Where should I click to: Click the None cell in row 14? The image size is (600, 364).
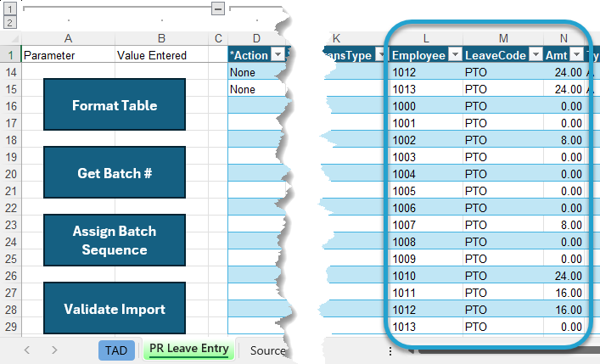coord(256,72)
